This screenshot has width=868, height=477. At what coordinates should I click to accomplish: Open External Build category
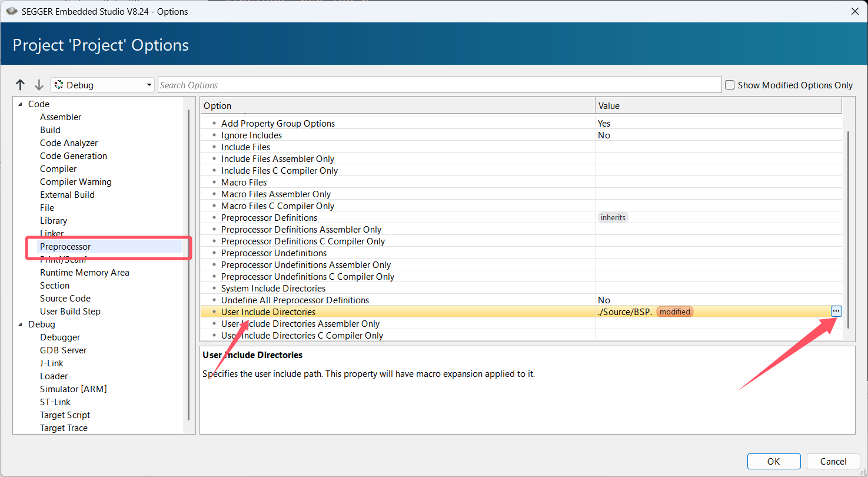67,195
